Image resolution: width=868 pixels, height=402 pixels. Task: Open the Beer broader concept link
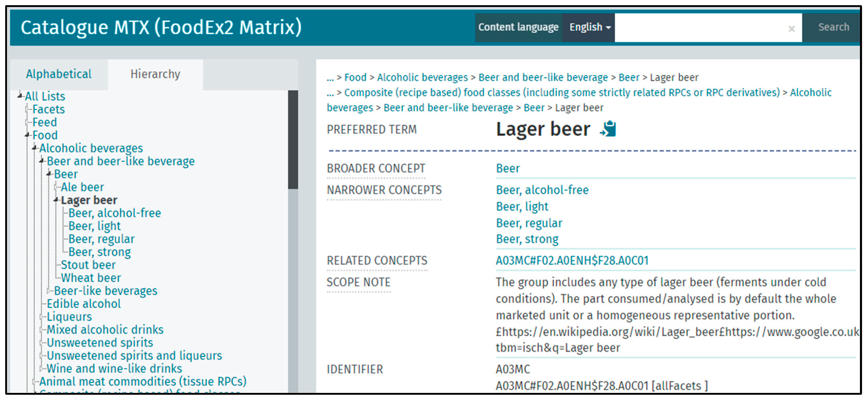(507, 168)
